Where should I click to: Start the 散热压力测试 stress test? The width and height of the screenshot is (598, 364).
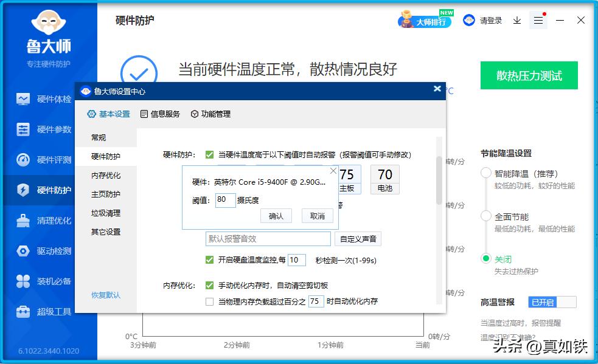[x=529, y=75]
